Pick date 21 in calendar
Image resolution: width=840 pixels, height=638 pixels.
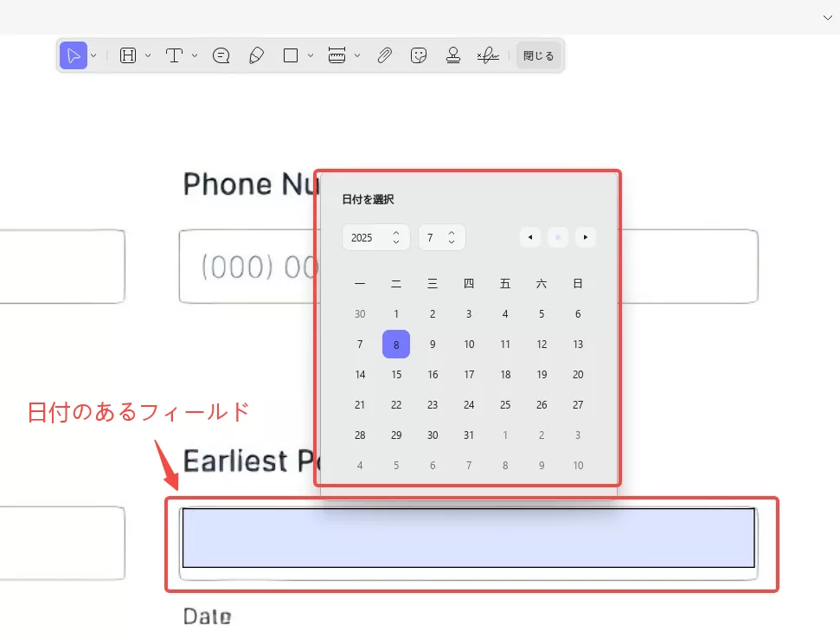tap(360, 405)
